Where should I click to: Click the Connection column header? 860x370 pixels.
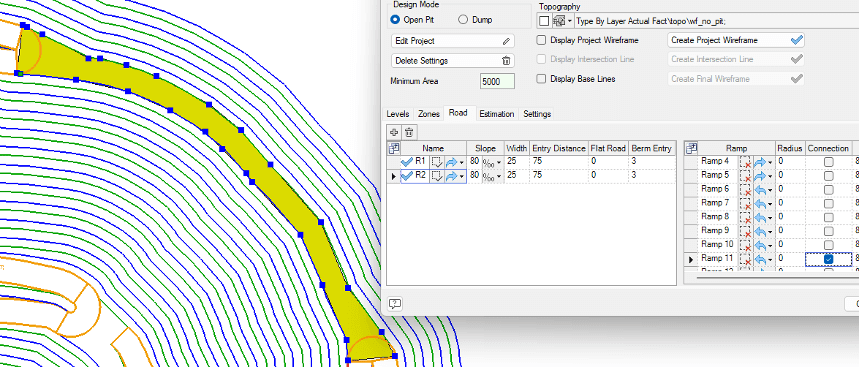coord(828,149)
